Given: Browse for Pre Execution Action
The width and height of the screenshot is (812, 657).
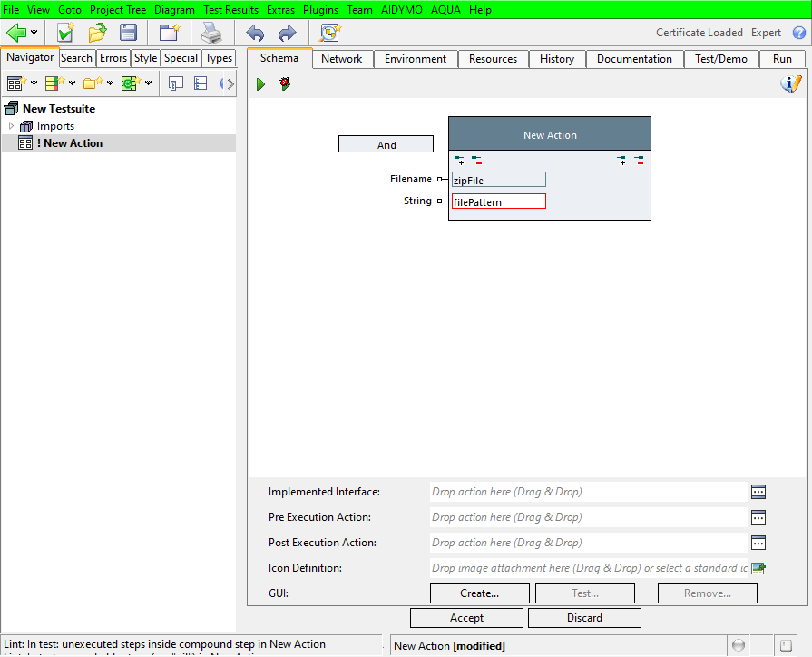Looking at the screenshot, I should (x=758, y=517).
